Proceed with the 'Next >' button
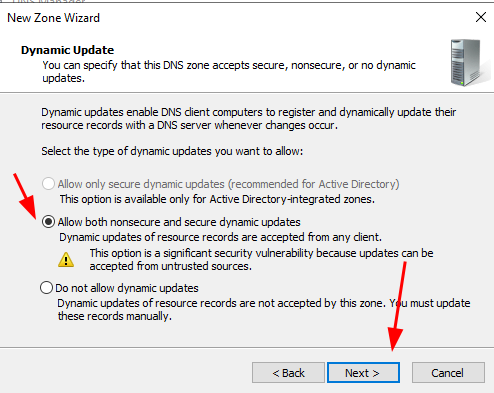Viewport: 494px width, 393px height. click(363, 373)
